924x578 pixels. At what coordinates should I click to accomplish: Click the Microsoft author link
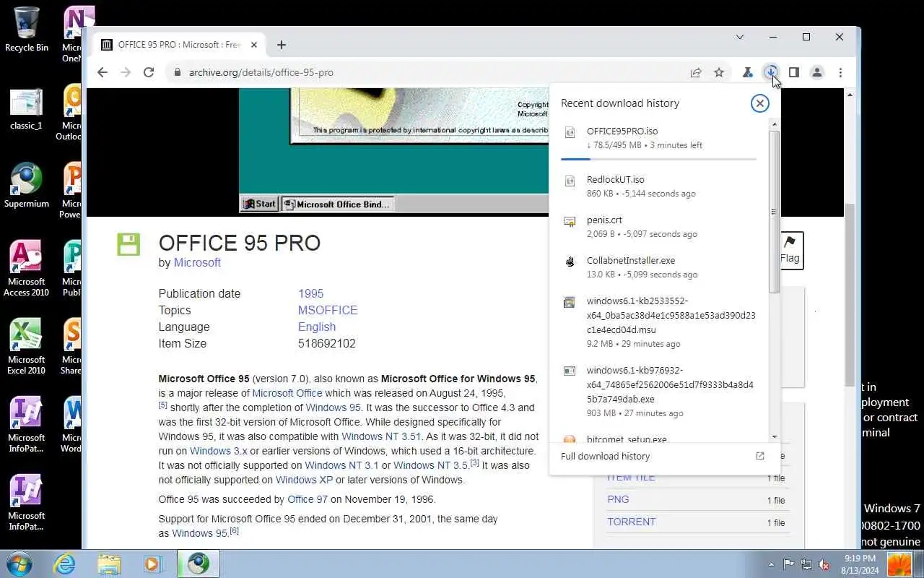pyautogui.click(x=197, y=263)
